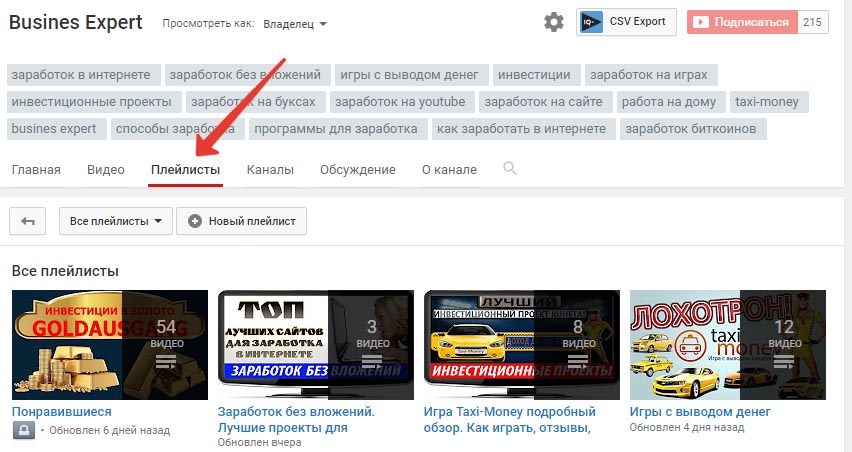Click the private lock icon under Понравившиеся
The width and height of the screenshot is (852, 452).
[x=23, y=430]
